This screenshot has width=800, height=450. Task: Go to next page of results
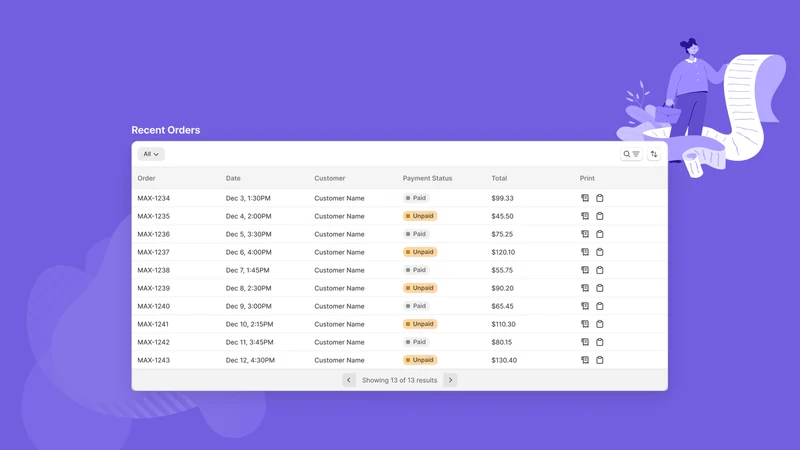[x=451, y=380]
